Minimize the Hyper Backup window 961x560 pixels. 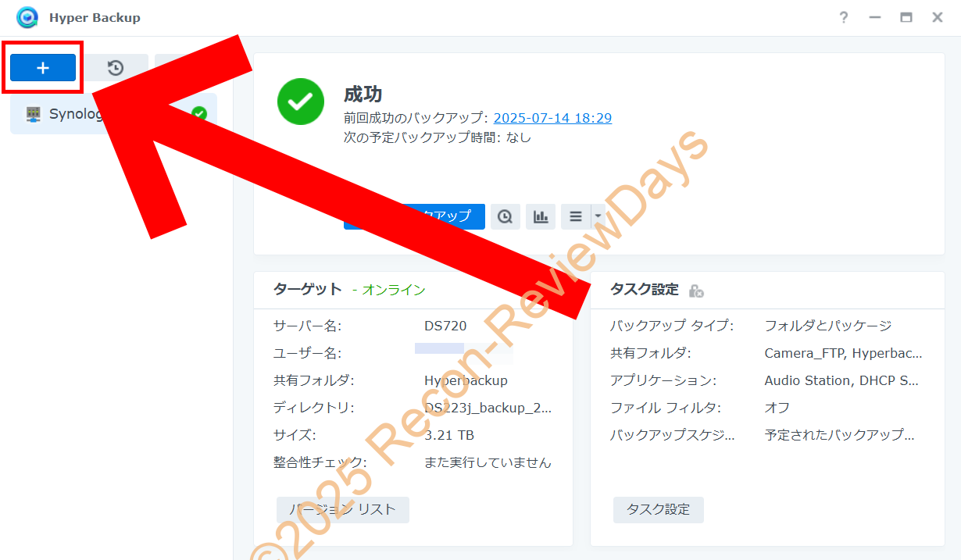click(875, 17)
